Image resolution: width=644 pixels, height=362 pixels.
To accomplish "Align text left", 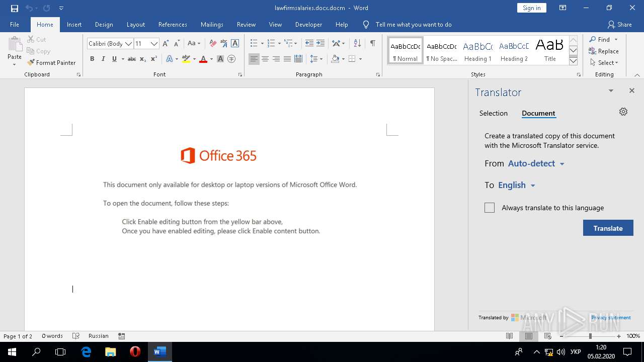I will pyautogui.click(x=254, y=59).
